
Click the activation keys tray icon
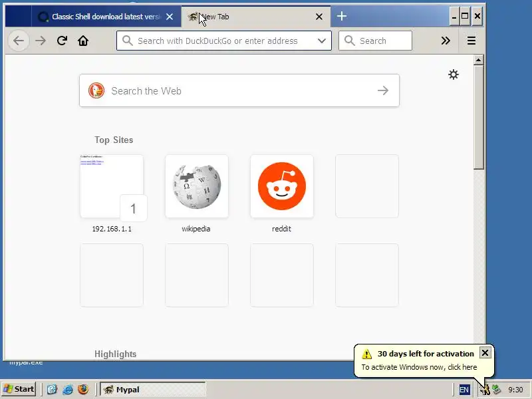[485, 390]
